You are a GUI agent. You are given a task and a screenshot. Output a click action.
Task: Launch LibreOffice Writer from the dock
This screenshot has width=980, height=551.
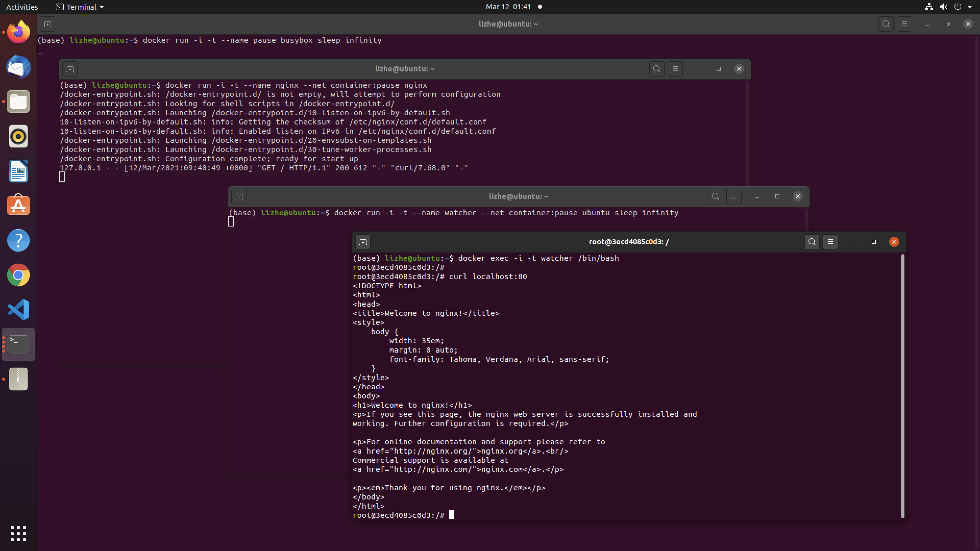[x=18, y=171]
